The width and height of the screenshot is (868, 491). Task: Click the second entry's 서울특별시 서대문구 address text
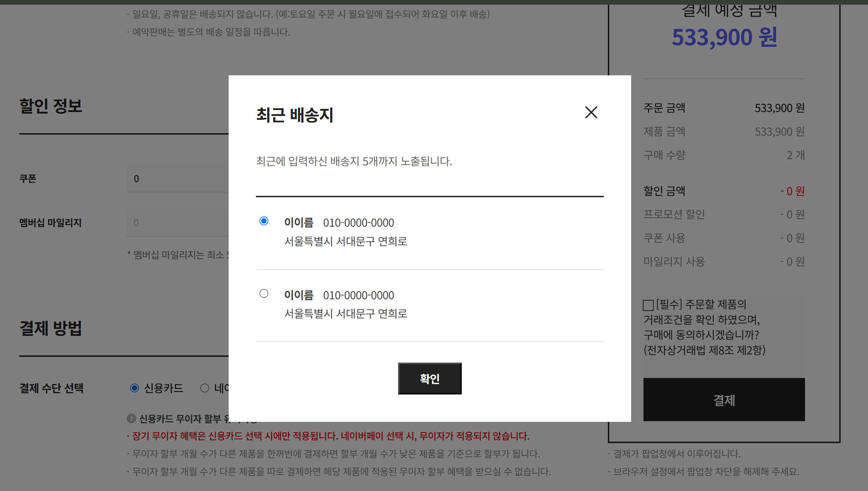[346, 314]
